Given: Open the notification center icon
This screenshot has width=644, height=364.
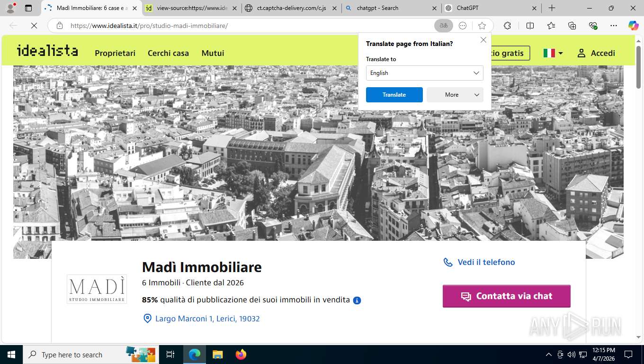Looking at the screenshot, I should point(628,355).
